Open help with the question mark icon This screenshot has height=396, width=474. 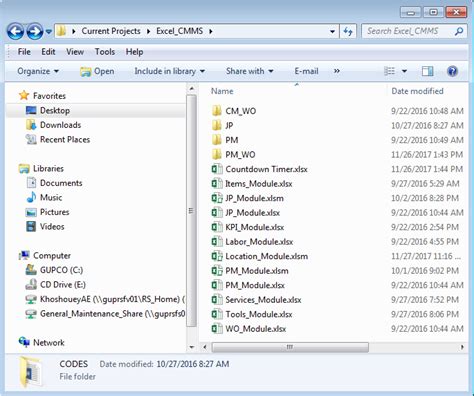click(x=452, y=71)
